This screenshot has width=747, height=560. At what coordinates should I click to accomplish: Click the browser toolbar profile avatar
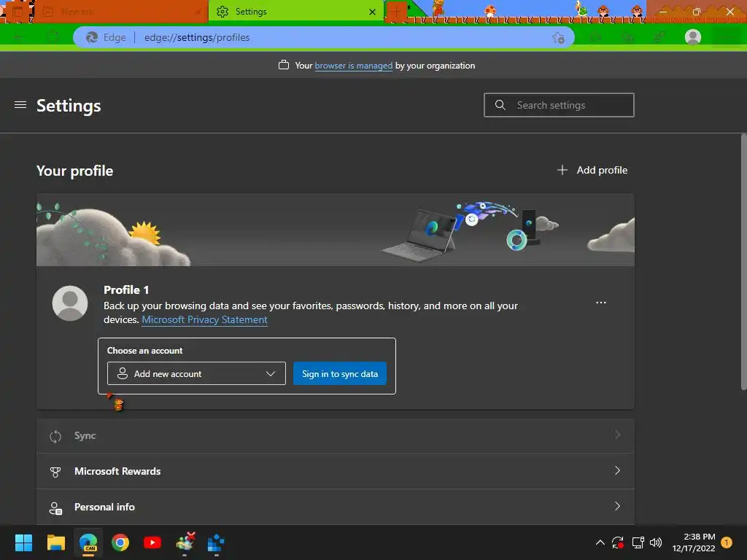click(693, 37)
